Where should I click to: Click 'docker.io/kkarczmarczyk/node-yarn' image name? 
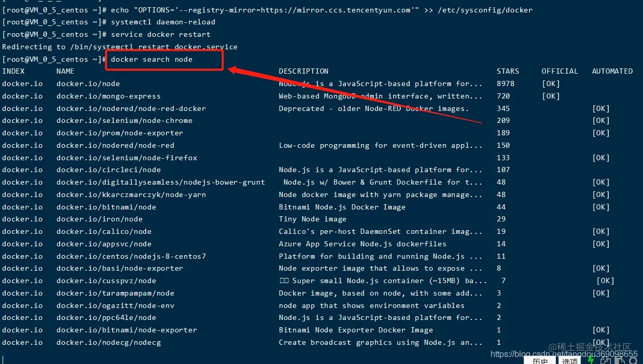click(131, 194)
